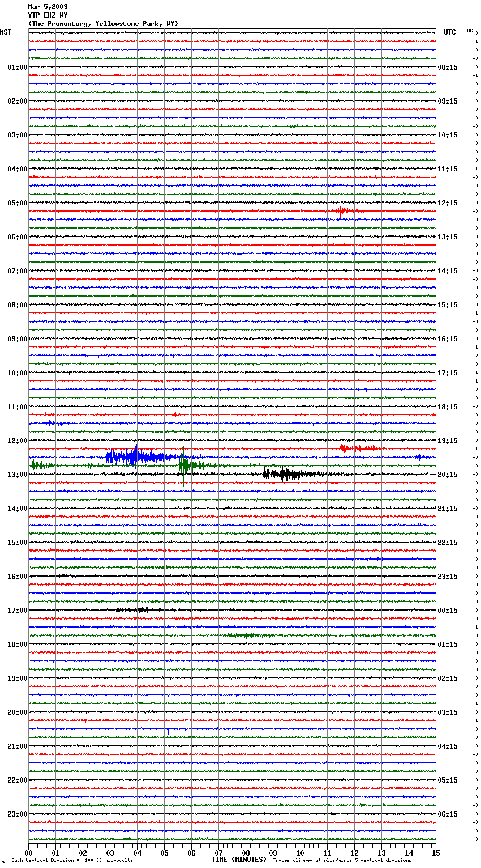Click the 20:15 UTC time label

point(448,475)
